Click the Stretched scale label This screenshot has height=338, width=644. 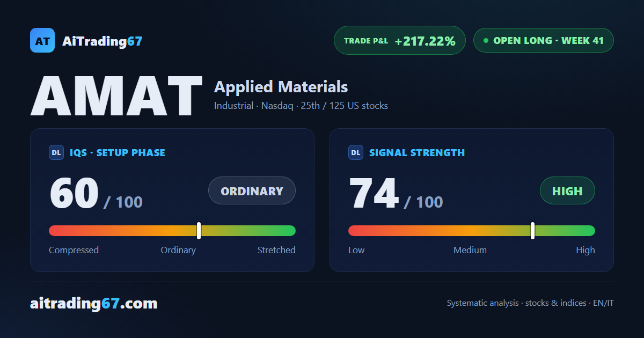tap(276, 250)
